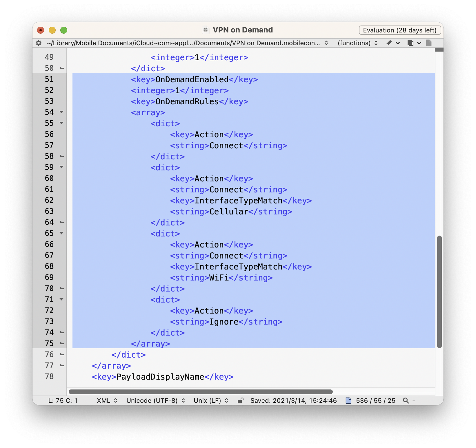Click line number 78 in the gutter
The height and width of the screenshot is (448, 476).
click(49, 376)
